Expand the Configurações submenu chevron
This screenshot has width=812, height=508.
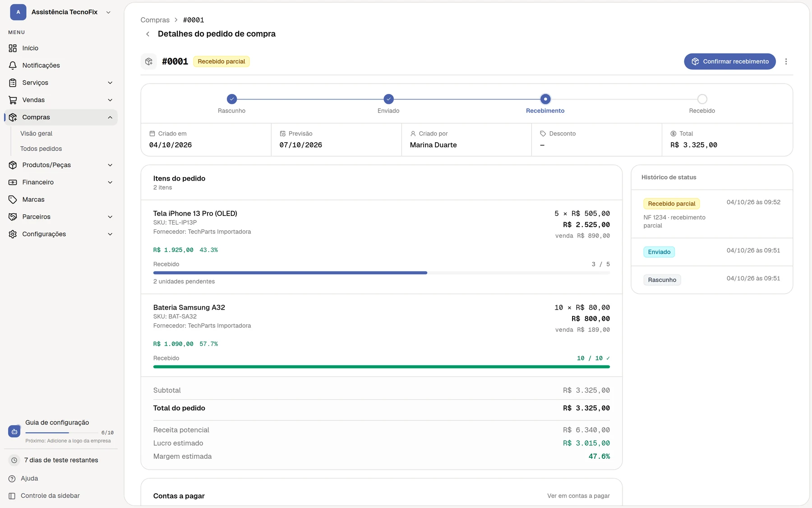coord(110,234)
